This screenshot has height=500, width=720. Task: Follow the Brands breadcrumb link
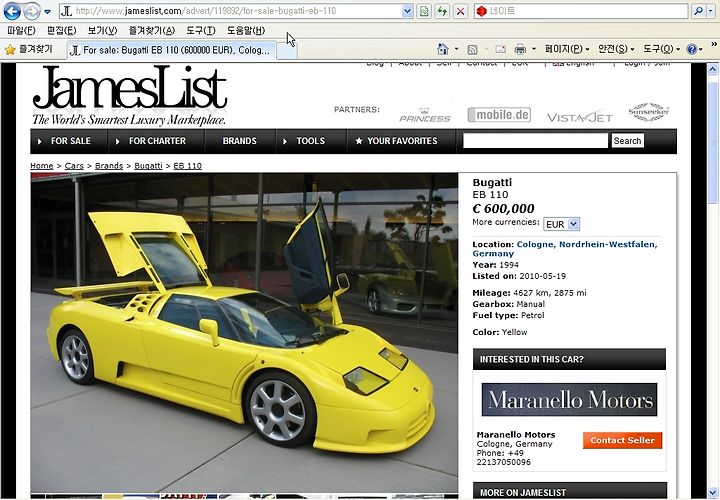pos(109,166)
